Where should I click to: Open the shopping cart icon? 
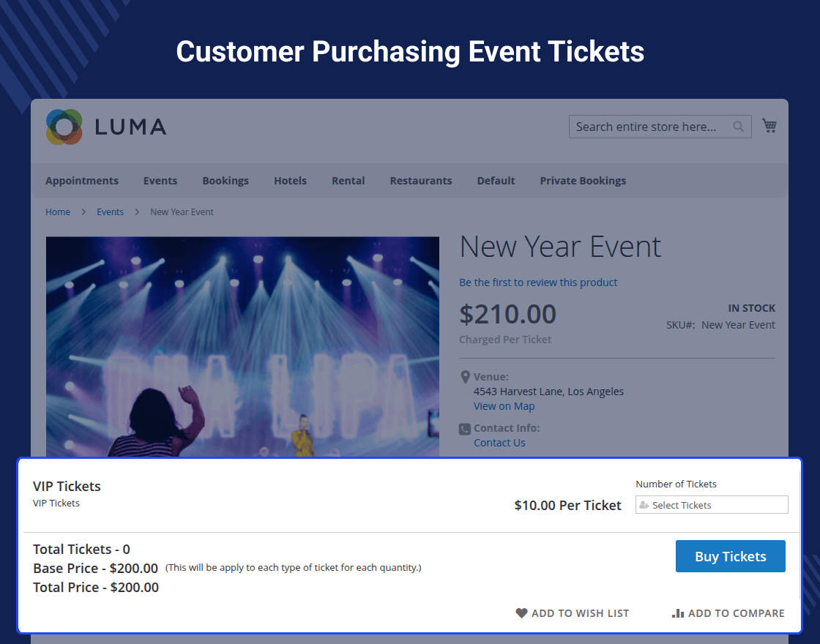(x=769, y=125)
